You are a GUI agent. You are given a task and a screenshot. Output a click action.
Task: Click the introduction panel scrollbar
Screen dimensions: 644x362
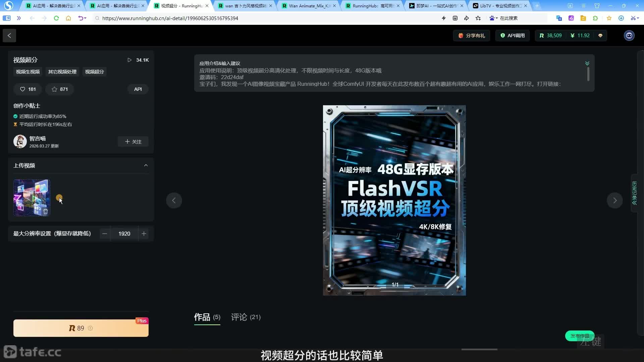(588, 74)
